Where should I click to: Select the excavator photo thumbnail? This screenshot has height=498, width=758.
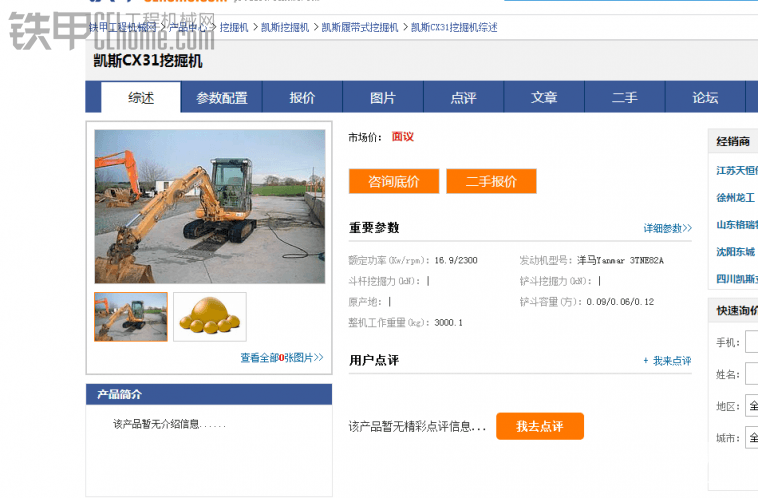131,317
